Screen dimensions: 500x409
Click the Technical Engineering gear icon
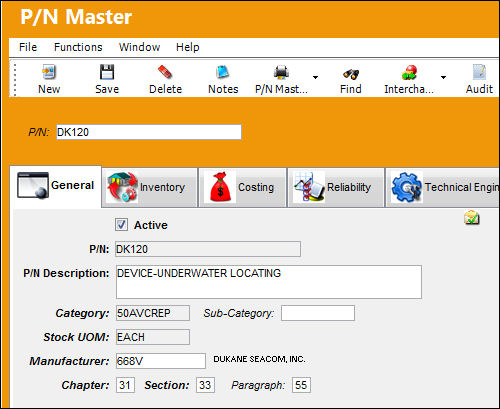coord(407,187)
